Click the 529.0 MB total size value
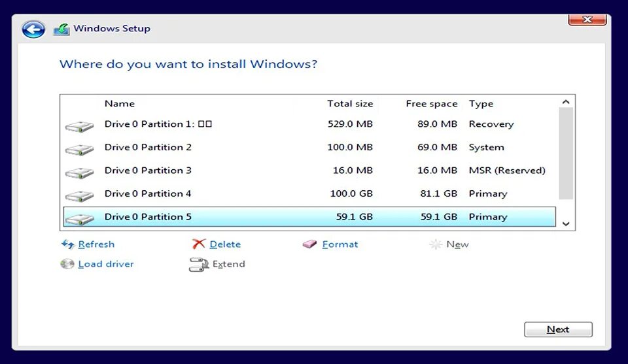Image resolution: width=628 pixels, height=364 pixels. [x=350, y=124]
